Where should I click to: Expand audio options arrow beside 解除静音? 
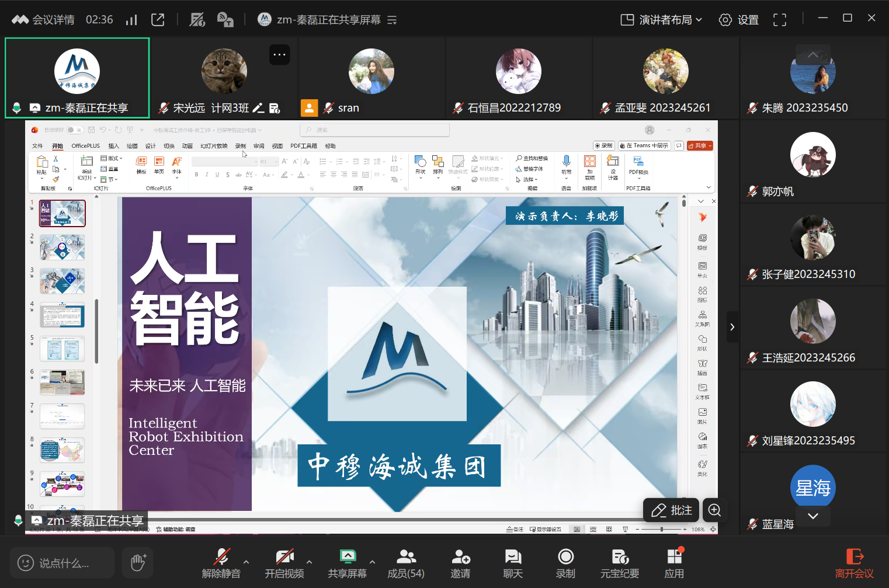tap(246, 562)
